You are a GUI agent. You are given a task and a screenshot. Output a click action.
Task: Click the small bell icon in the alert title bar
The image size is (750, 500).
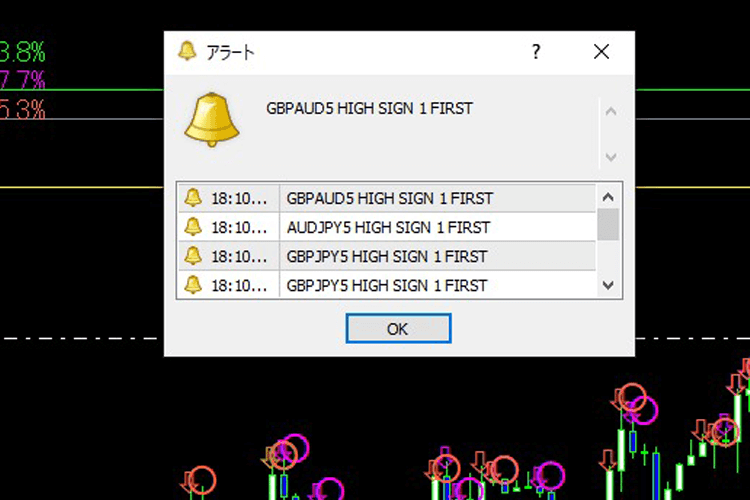186,52
